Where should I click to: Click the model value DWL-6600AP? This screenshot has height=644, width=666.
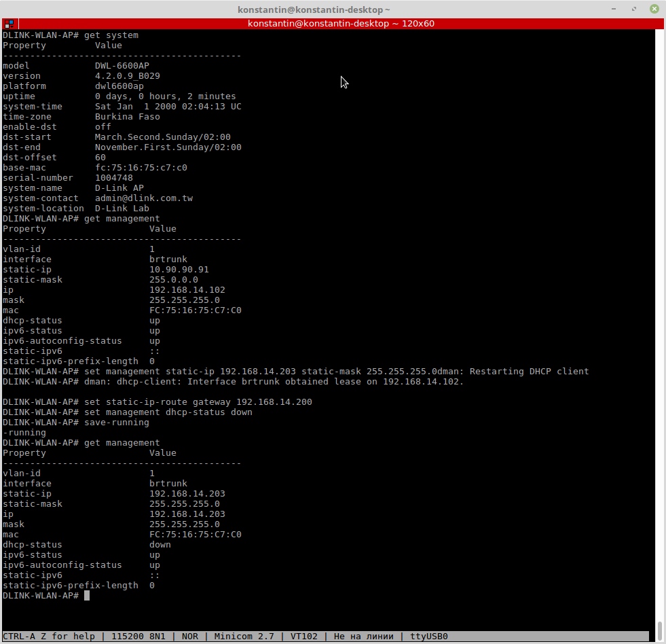[x=122, y=66]
